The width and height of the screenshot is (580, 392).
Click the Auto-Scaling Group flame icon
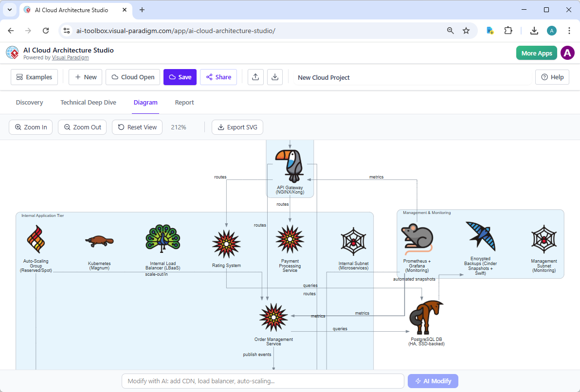coord(36,239)
